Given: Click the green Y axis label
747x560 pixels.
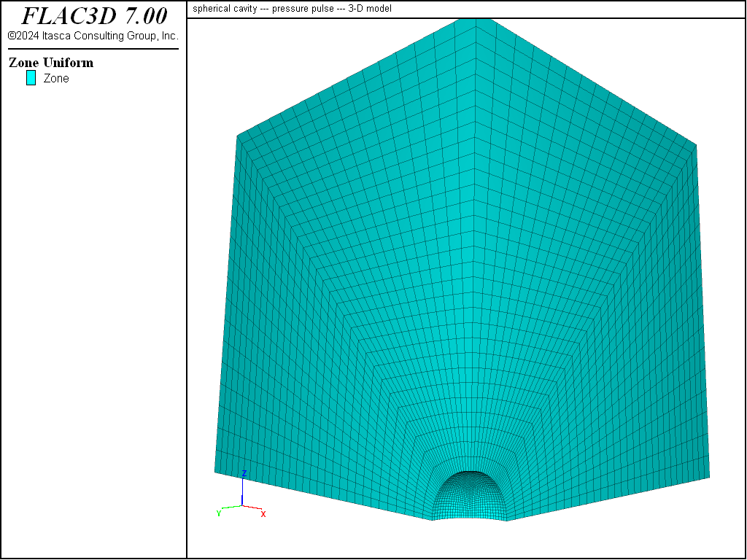Looking at the screenshot, I should tap(219, 513).
